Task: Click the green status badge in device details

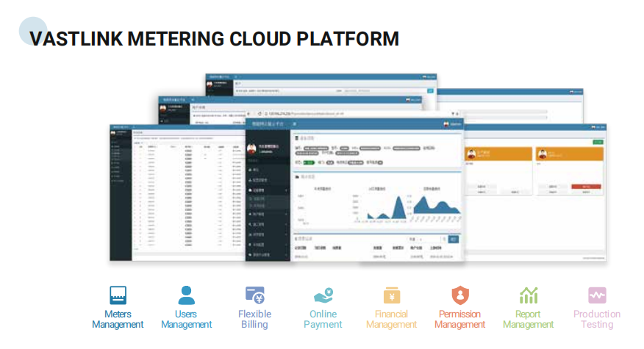Action: click(310, 162)
